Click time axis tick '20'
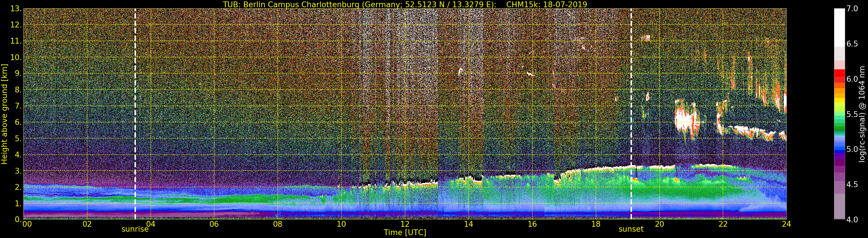Screen dimensions: 868x238 [659, 224]
